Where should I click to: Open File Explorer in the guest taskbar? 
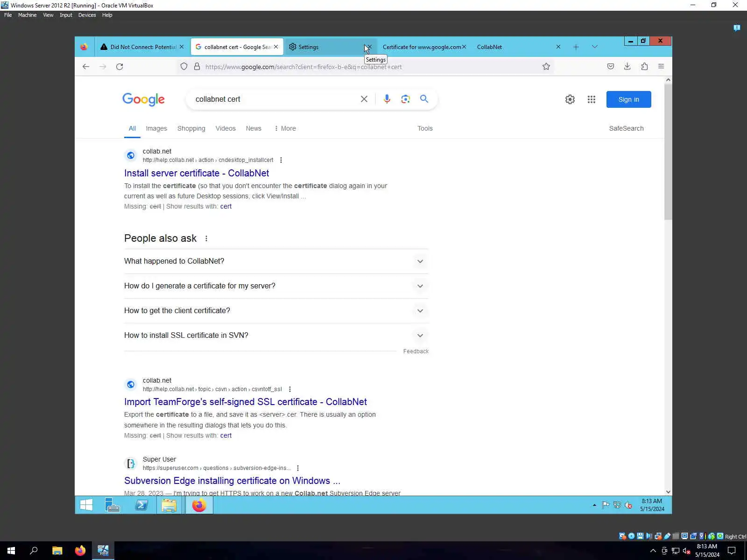click(x=169, y=505)
